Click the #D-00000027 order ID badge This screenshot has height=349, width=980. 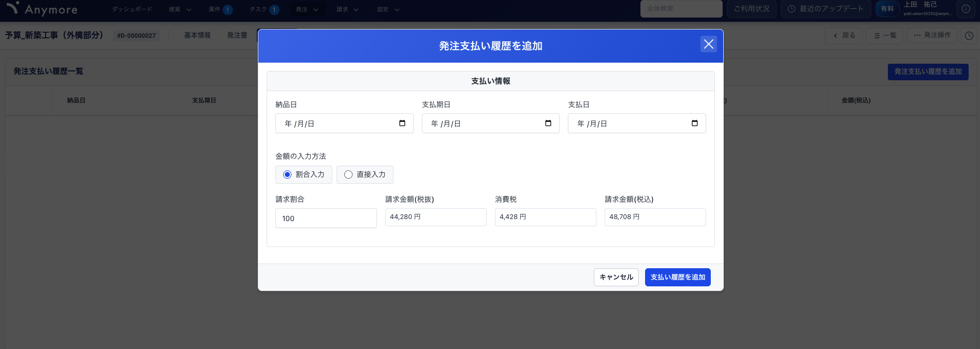pyautogui.click(x=137, y=36)
